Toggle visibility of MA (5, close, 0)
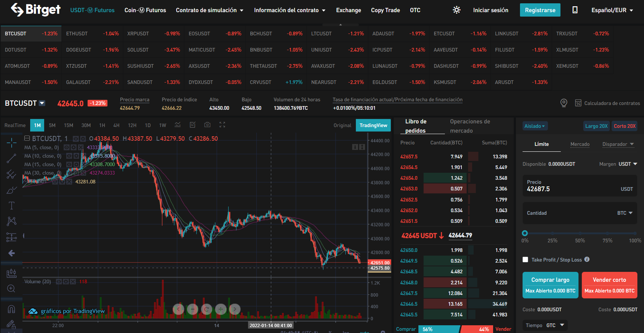Image resolution: width=644 pixels, height=333 pixels. (67, 147)
